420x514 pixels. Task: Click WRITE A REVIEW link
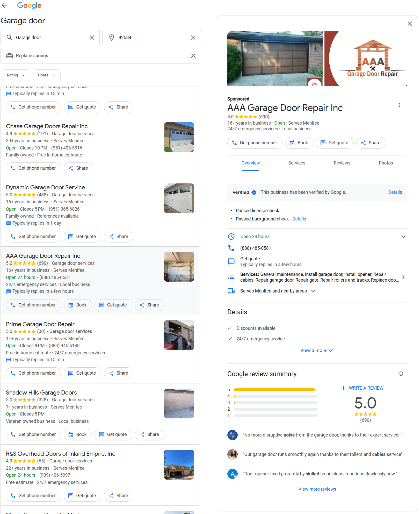[362, 388]
